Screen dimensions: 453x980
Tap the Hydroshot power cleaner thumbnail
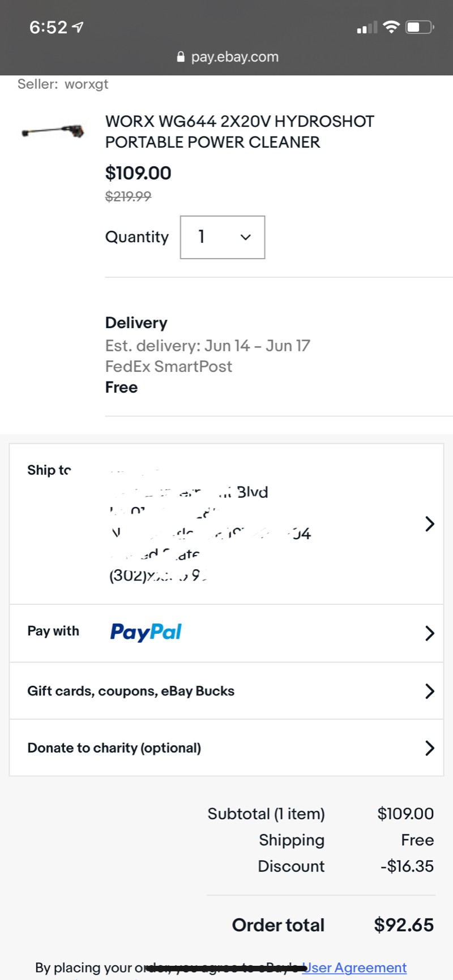point(53,132)
